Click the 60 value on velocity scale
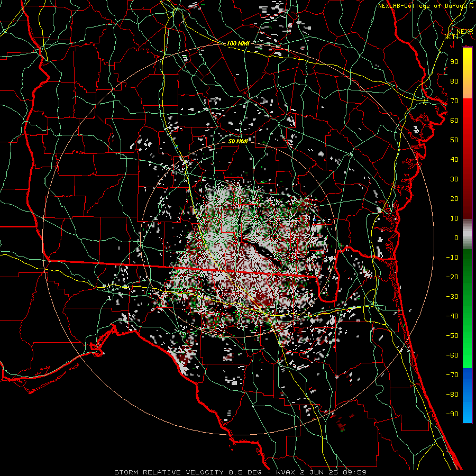This screenshot has width=476, height=476. (x=454, y=121)
